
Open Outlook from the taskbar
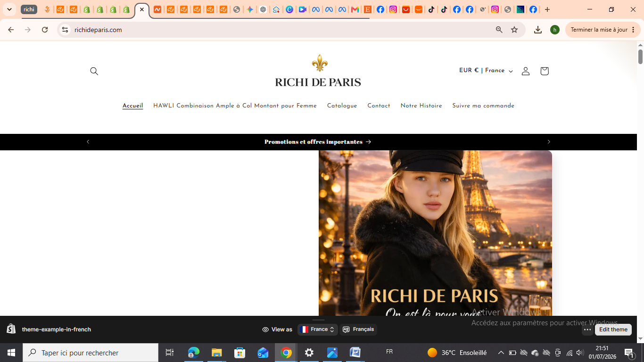263,353
